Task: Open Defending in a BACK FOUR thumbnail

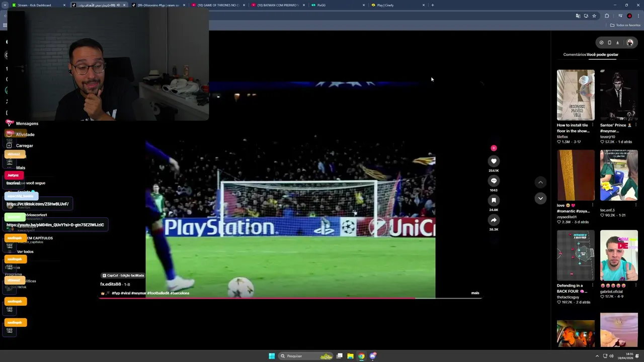Action: tap(576, 255)
